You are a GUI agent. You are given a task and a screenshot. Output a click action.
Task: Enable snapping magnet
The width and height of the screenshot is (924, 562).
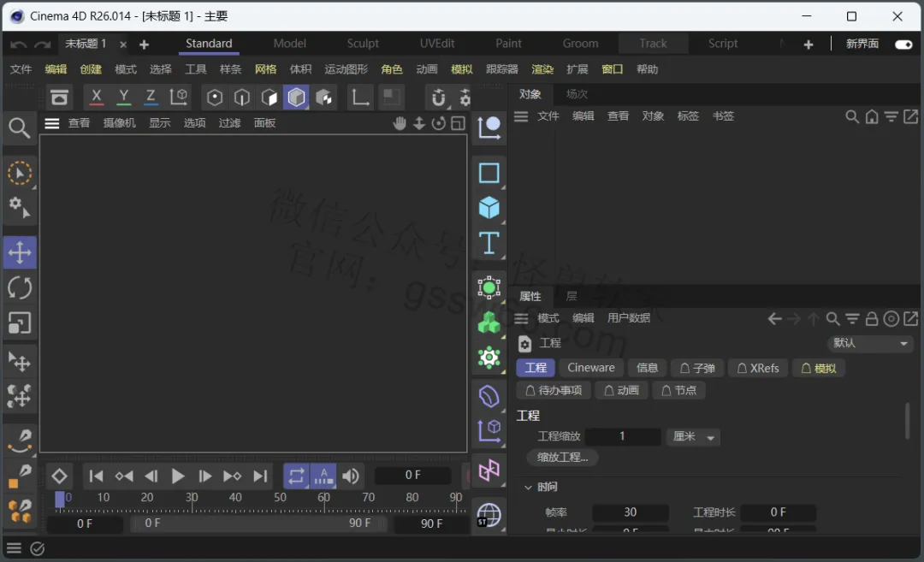pos(438,98)
